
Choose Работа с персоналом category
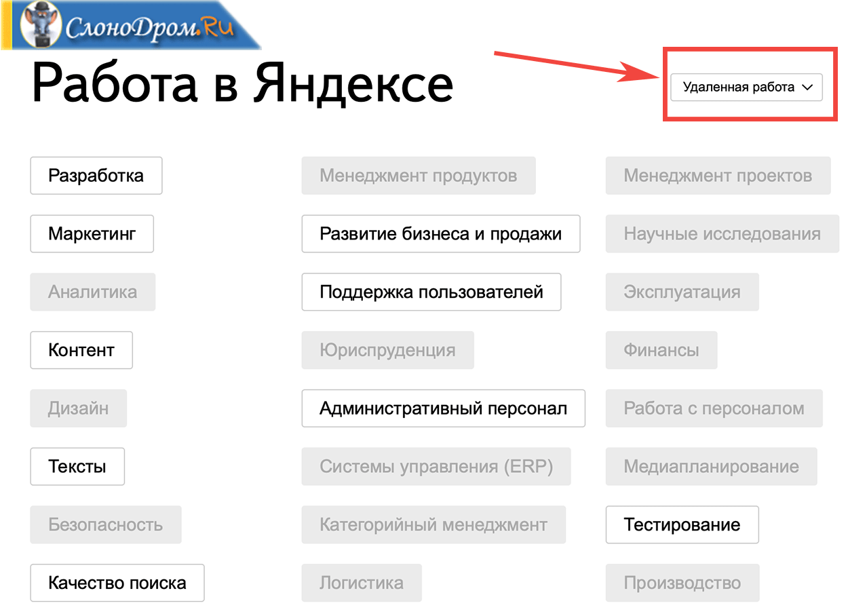point(714,408)
